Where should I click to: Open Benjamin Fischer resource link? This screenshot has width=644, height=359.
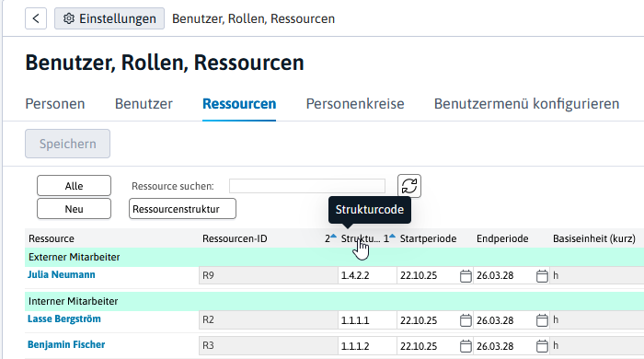(66, 344)
